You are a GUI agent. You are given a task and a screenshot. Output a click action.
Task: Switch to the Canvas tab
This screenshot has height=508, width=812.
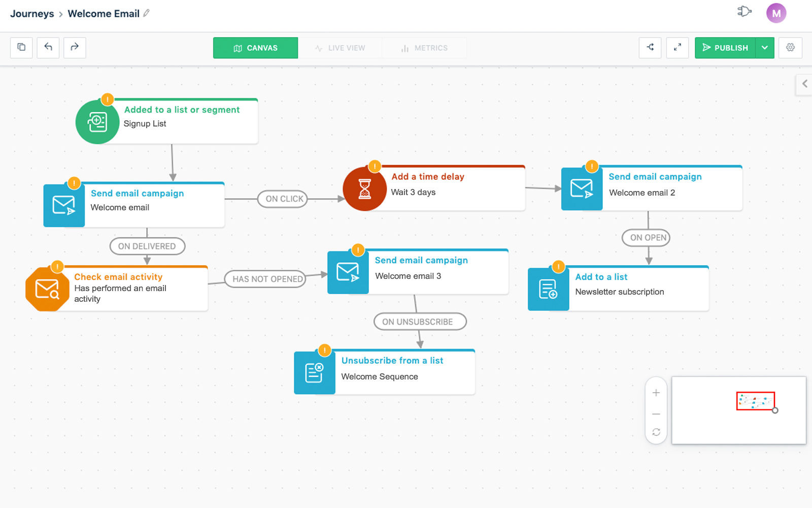pos(255,48)
